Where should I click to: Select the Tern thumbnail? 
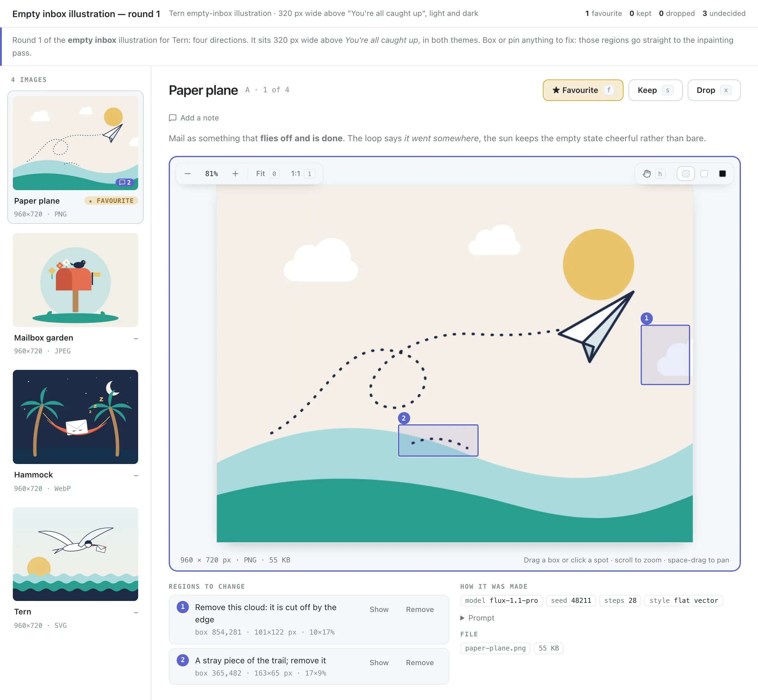tap(75, 554)
